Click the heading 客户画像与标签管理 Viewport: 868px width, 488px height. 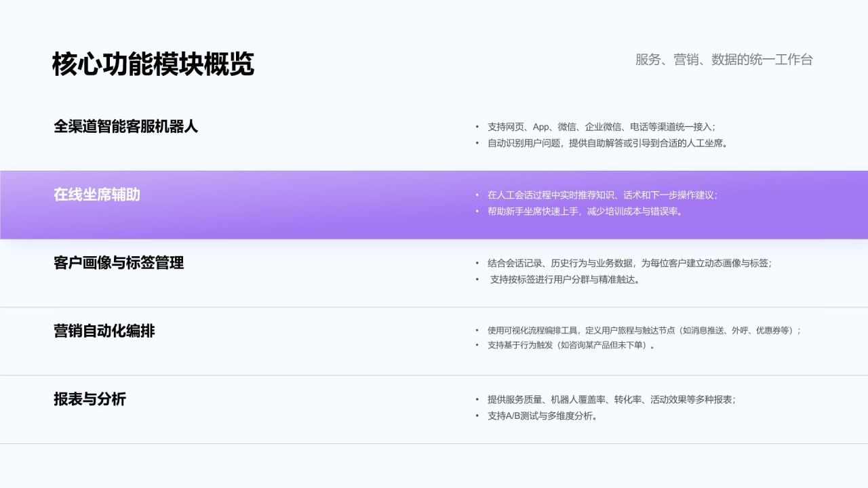click(x=119, y=263)
